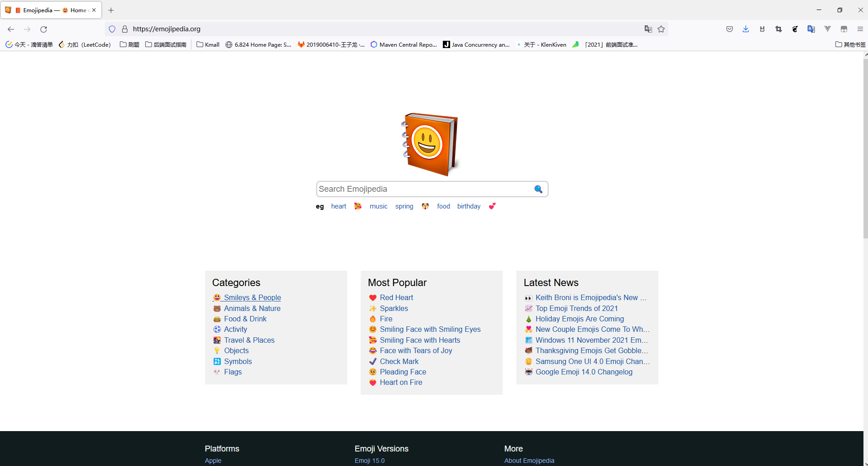Select the Emojipedia Home tab
Screen dimensions: 868x466
(x=51, y=10)
